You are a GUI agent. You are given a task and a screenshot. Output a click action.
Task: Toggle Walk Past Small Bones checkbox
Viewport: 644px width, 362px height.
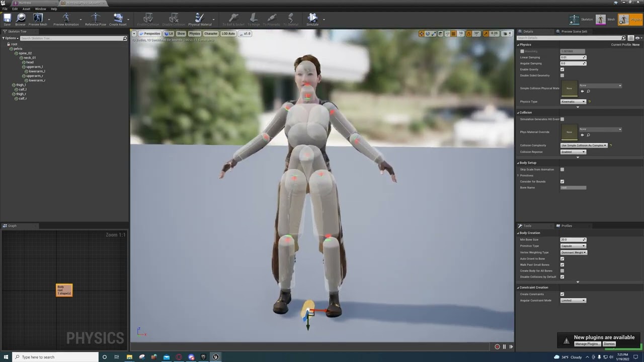click(x=562, y=264)
